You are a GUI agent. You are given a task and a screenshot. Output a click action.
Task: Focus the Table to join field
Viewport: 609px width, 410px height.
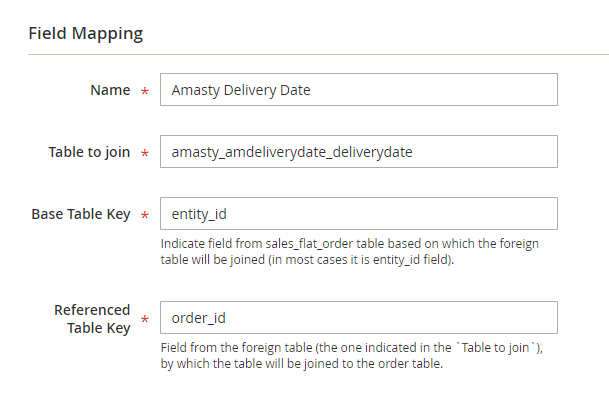[x=358, y=153]
